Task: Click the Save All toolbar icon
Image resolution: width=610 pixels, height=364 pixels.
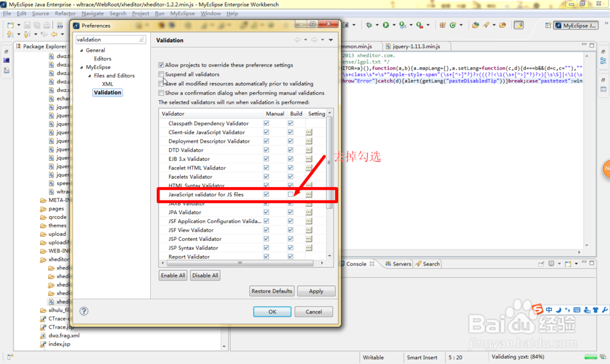Action: 37,25
